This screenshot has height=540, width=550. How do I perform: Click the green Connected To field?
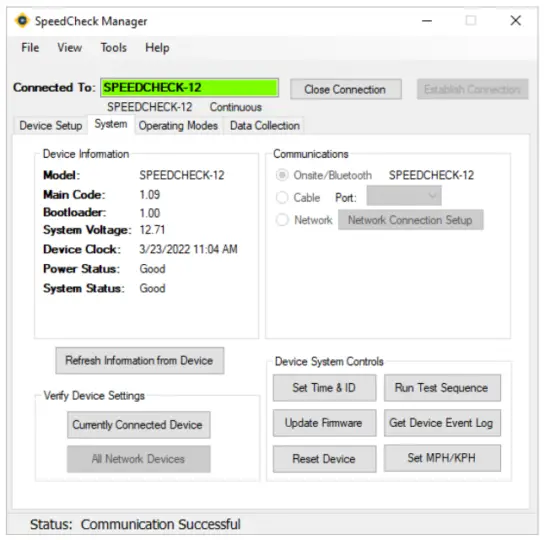pos(189,87)
